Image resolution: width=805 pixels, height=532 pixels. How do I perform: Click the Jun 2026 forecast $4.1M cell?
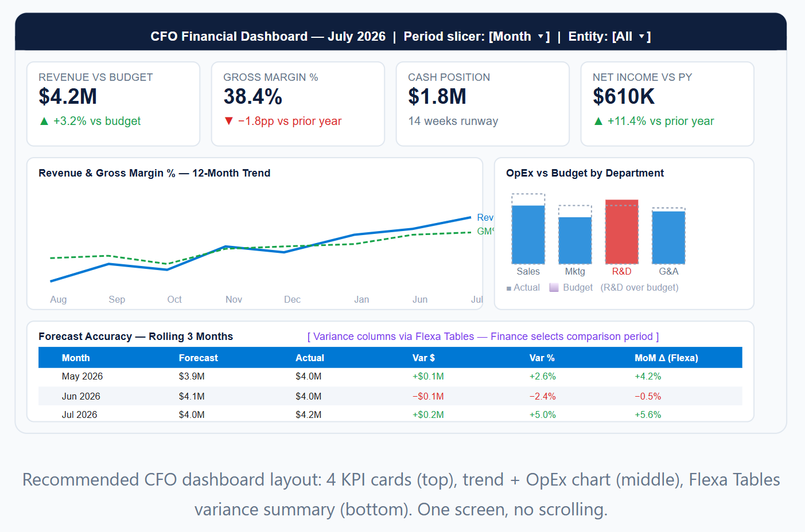pyautogui.click(x=192, y=396)
